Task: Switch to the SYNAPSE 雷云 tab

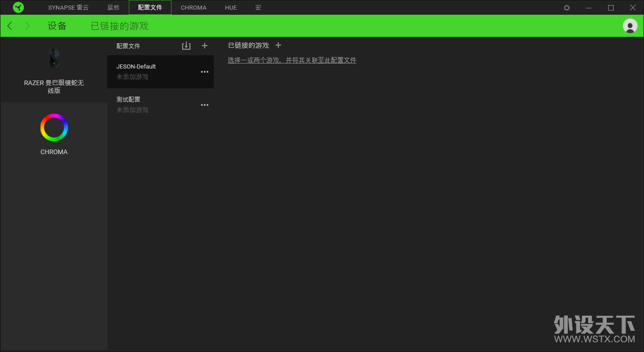Action: (x=69, y=8)
